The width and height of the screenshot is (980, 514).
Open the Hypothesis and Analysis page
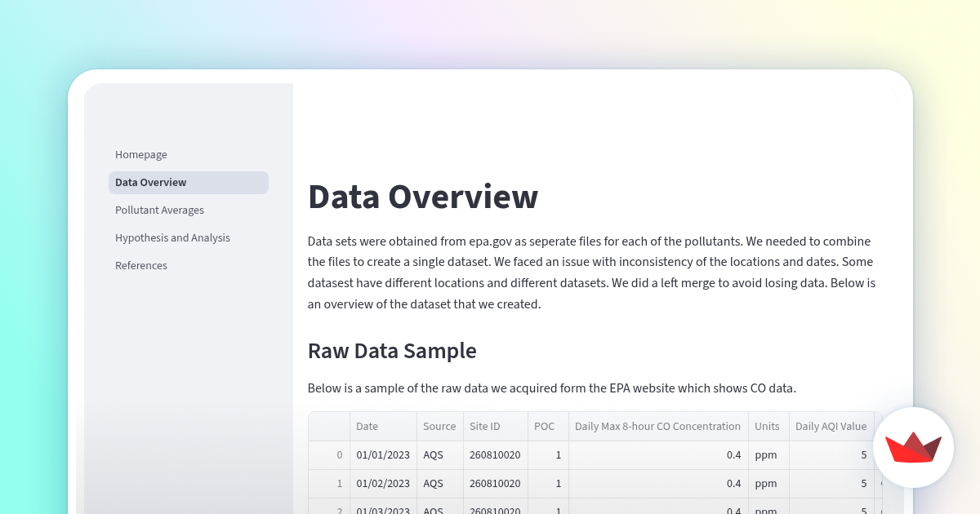189,238
